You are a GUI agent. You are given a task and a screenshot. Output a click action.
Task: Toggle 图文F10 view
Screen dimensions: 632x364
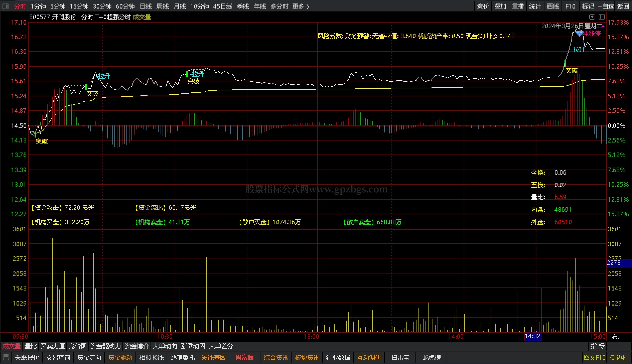pos(594,357)
